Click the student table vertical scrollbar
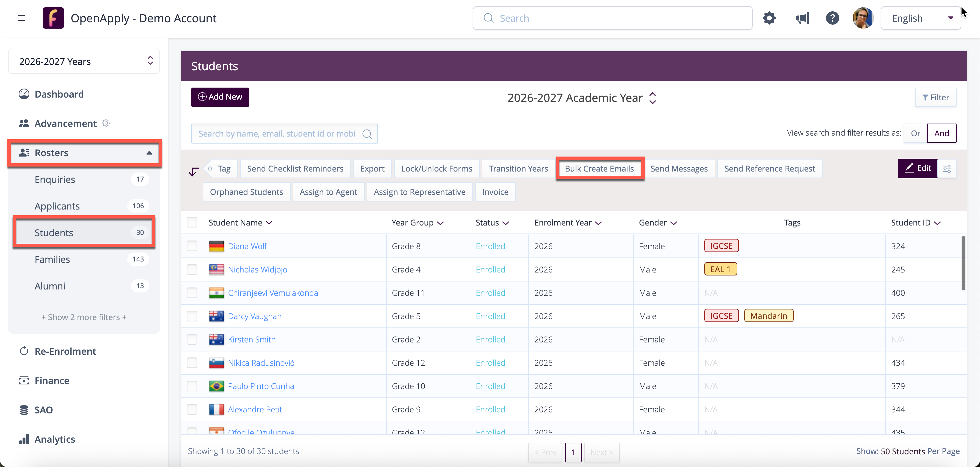 [963, 263]
